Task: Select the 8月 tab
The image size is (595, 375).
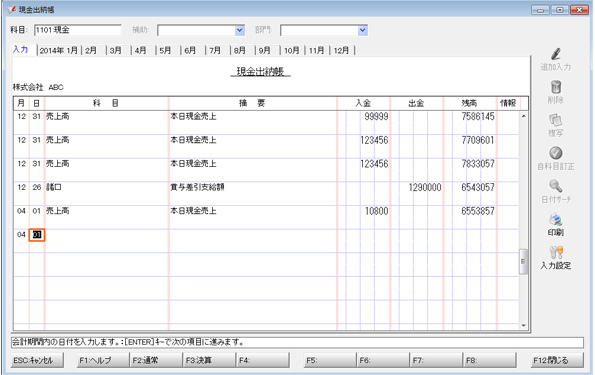Action: point(240,50)
